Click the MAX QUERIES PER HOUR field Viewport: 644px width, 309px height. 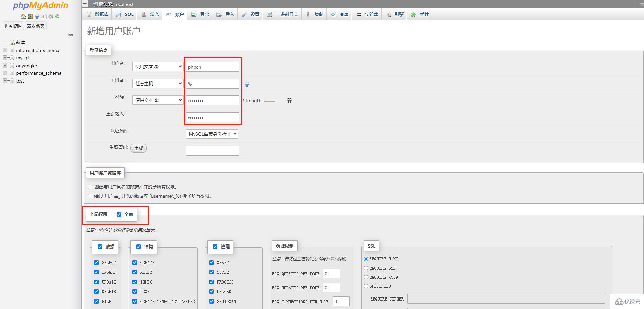click(331, 274)
